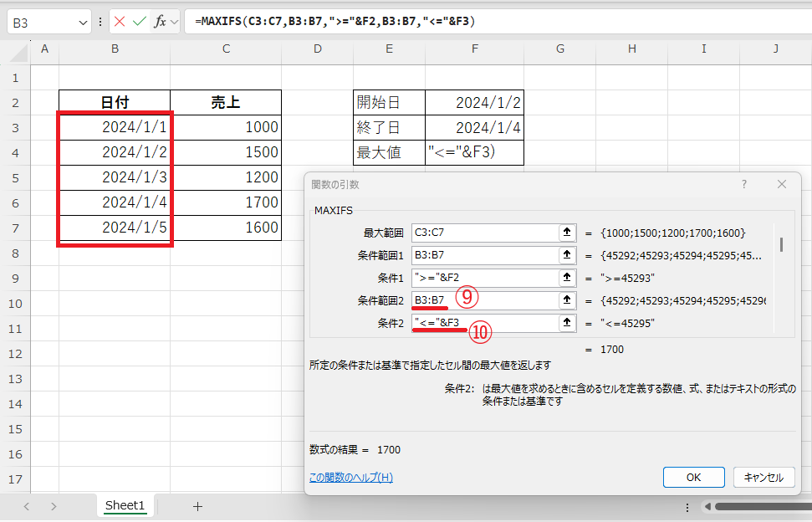Collapse dialog via 条件2 range selector icon

click(x=568, y=323)
